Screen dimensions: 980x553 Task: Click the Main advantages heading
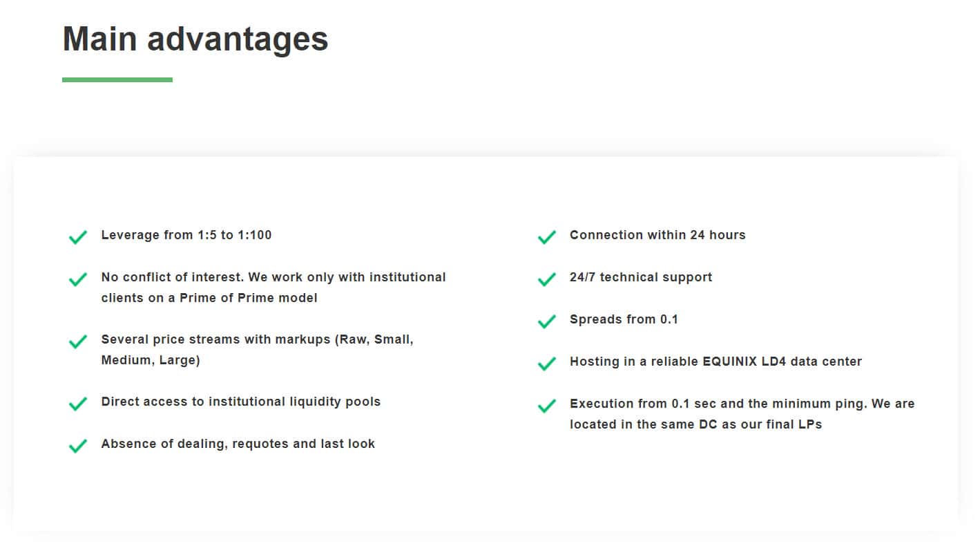click(195, 39)
